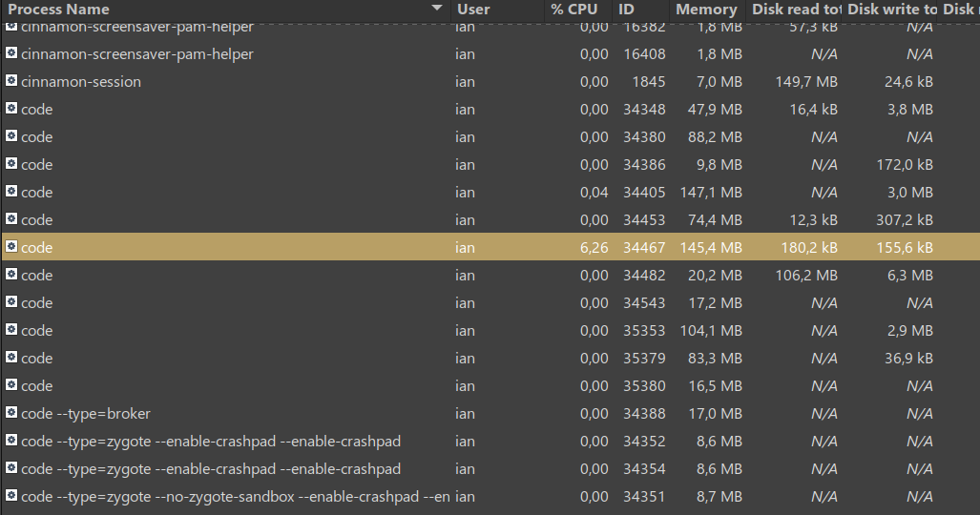Click the icon of code process 34453
The image size is (980, 515).
(11, 218)
